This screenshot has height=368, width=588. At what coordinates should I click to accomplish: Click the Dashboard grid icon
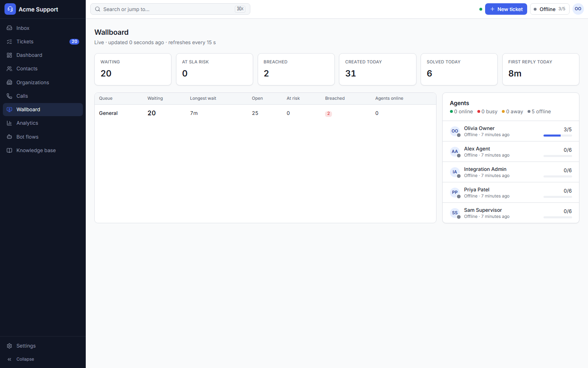pyautogui.click(x=9, y=55)
